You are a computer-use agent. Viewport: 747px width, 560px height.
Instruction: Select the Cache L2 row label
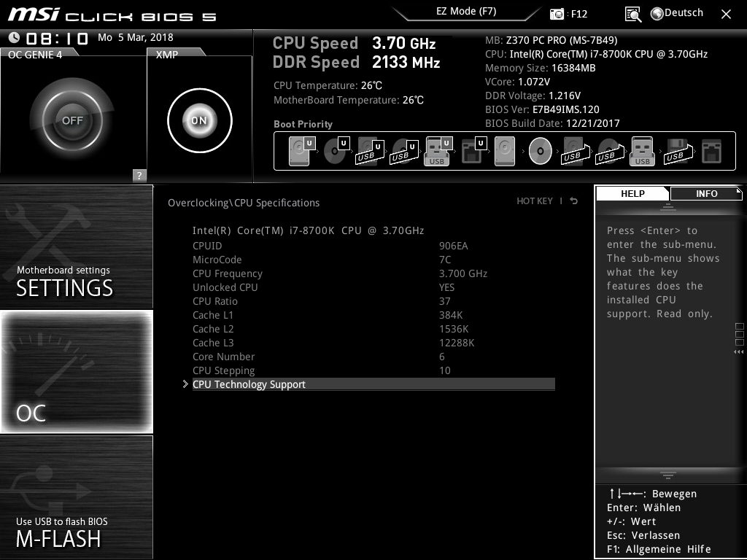coord(213,329)
